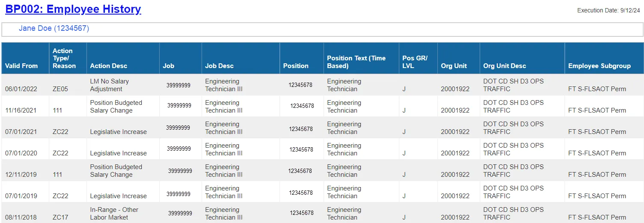The image size is (644, 223).
Task: Click the 12/11/2019 valid from date
Action: pos(21,175)
